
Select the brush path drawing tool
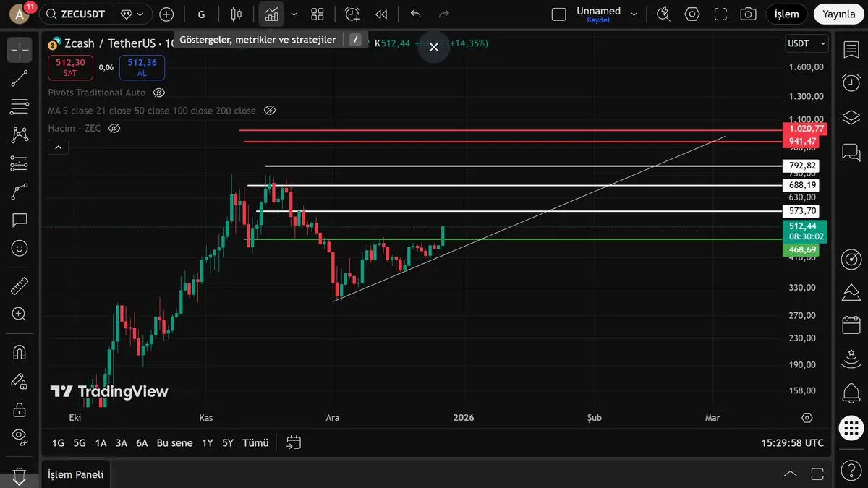coord(20,192)
